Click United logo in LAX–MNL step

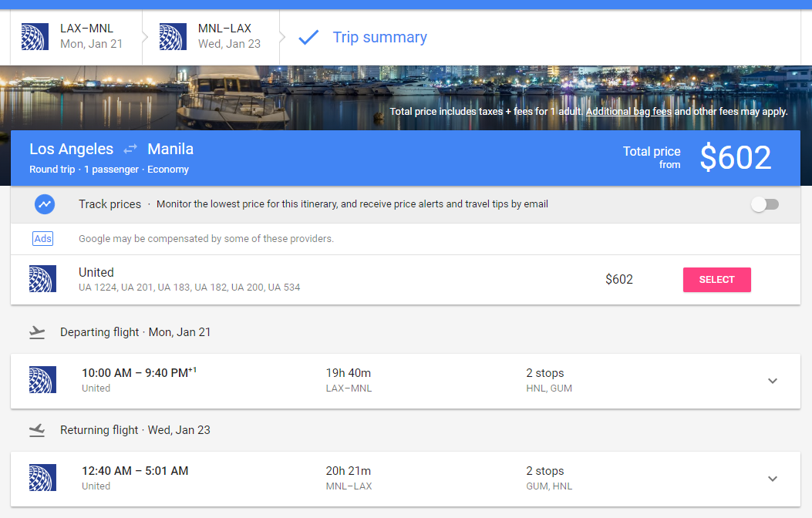35,36
